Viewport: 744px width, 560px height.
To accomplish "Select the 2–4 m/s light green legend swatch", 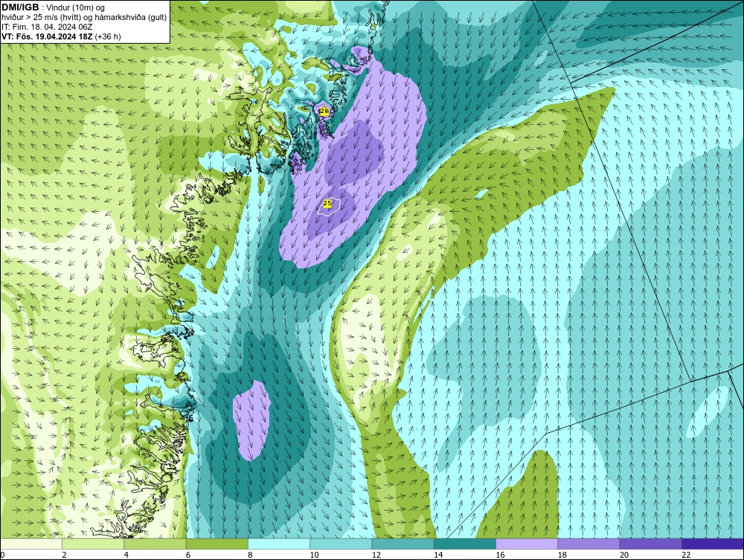I will [x=93, y=544].
